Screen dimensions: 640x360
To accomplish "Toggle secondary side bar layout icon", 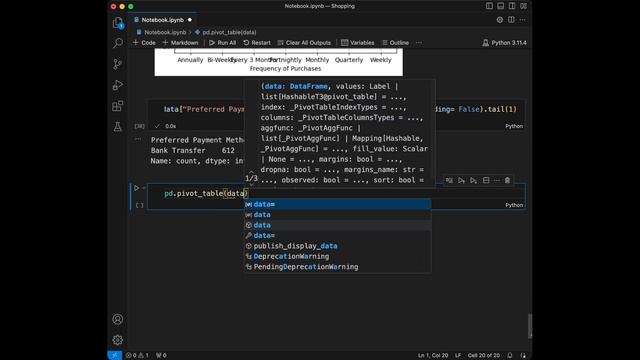I will click(512, 6).
